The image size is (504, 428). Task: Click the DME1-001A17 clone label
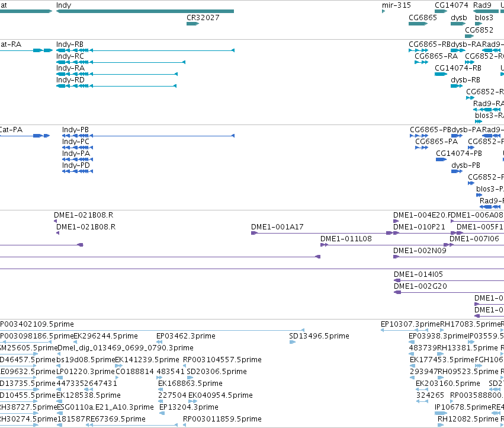(x=277, y=227)
